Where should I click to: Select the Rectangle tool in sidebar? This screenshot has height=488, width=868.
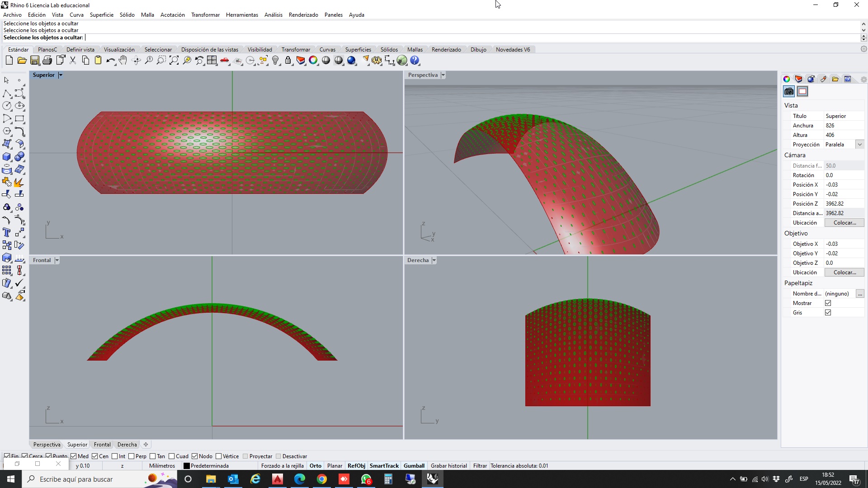pyautogui.click(x=19, y=119)
